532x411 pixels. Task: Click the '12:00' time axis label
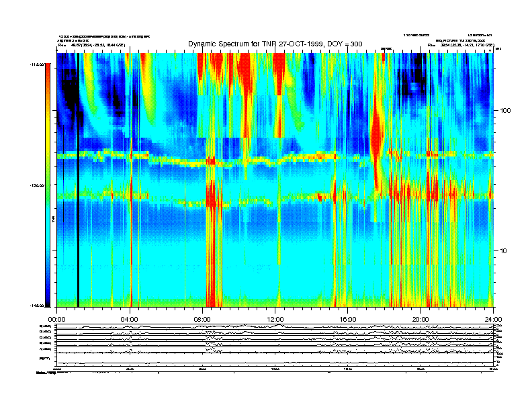point(275,319)
